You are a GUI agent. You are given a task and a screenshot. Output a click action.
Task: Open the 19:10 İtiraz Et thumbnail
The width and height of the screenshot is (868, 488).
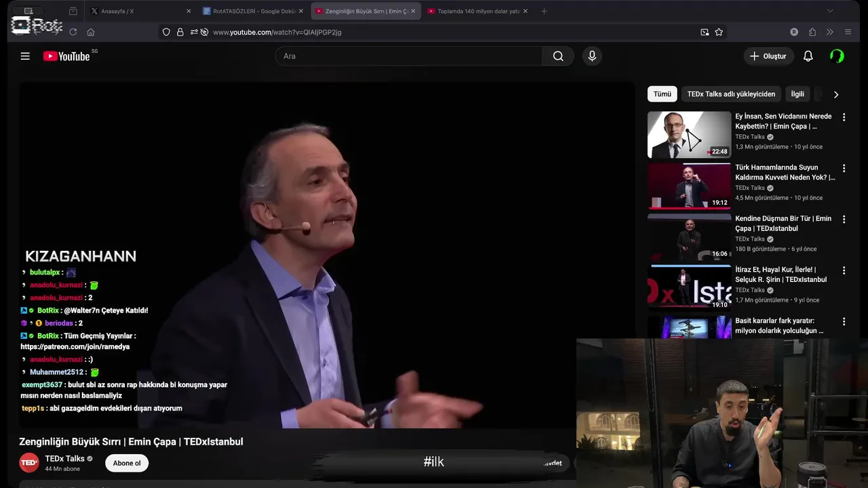[689, 288]
